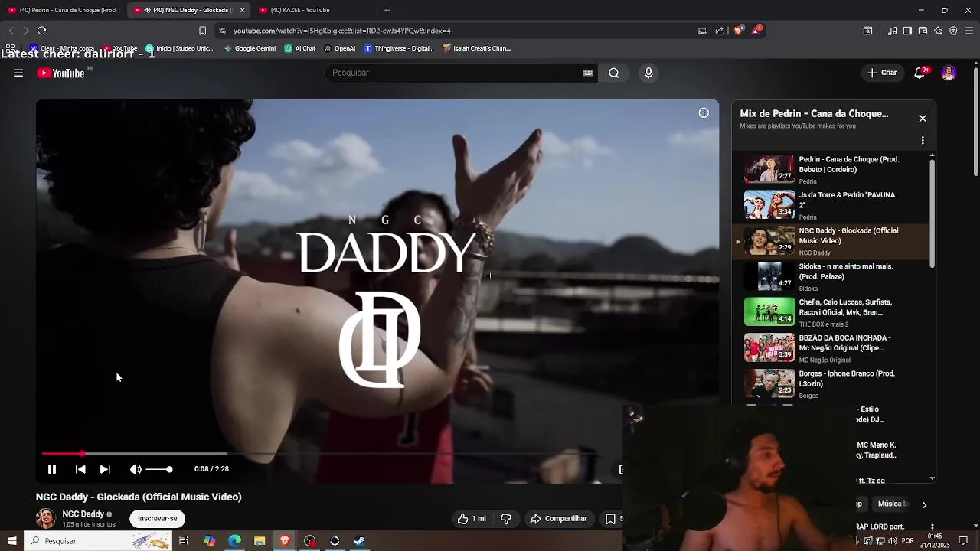Screen dimensions: 980x551
Task: Open the Thingiverse - Digital bookmark
Action: coord(399,48)
